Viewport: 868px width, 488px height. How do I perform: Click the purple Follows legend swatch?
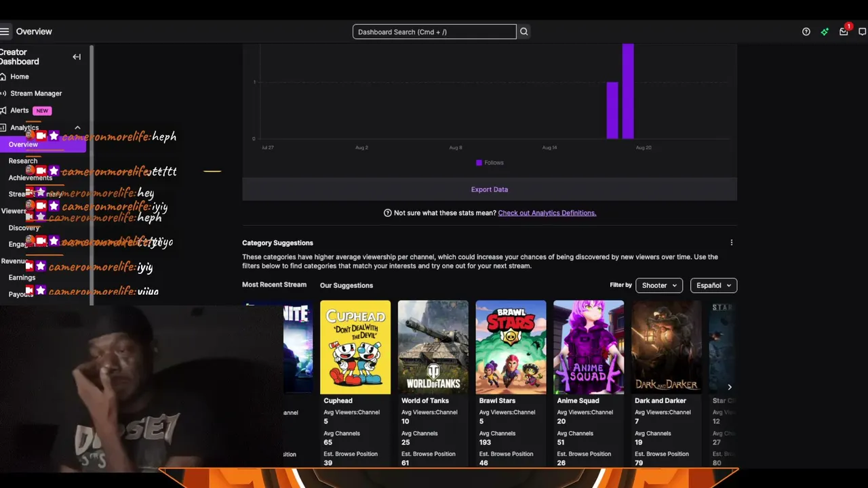click(479, 163)
